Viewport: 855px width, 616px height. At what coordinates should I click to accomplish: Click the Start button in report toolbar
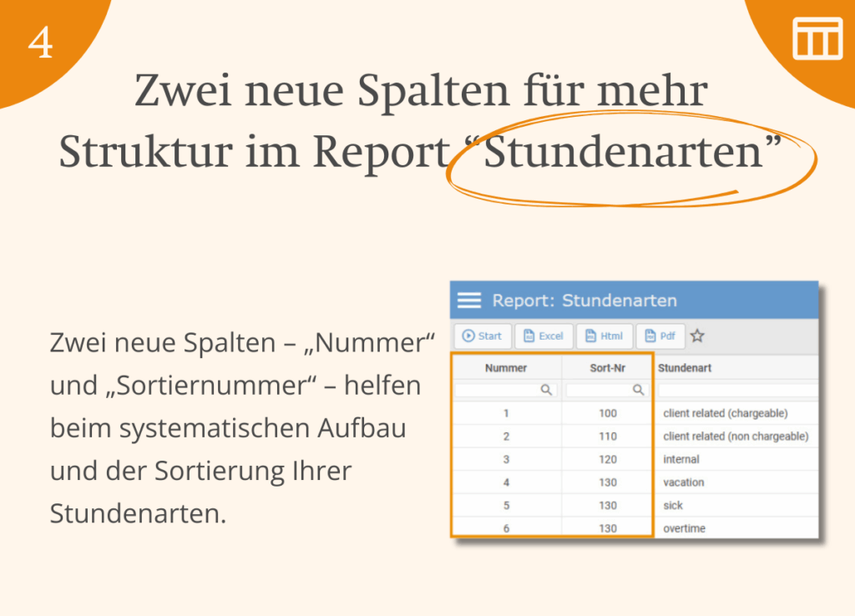point(483,336)
